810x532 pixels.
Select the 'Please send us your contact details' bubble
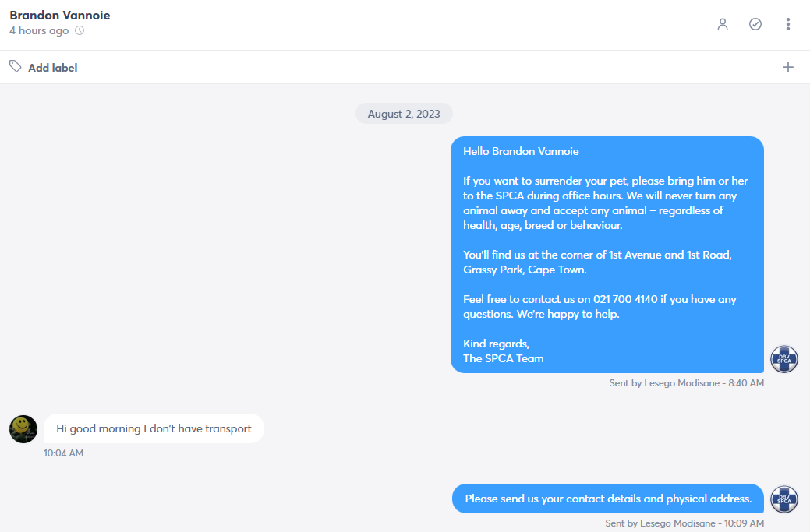pyautogui.click(x=608, y=499)
